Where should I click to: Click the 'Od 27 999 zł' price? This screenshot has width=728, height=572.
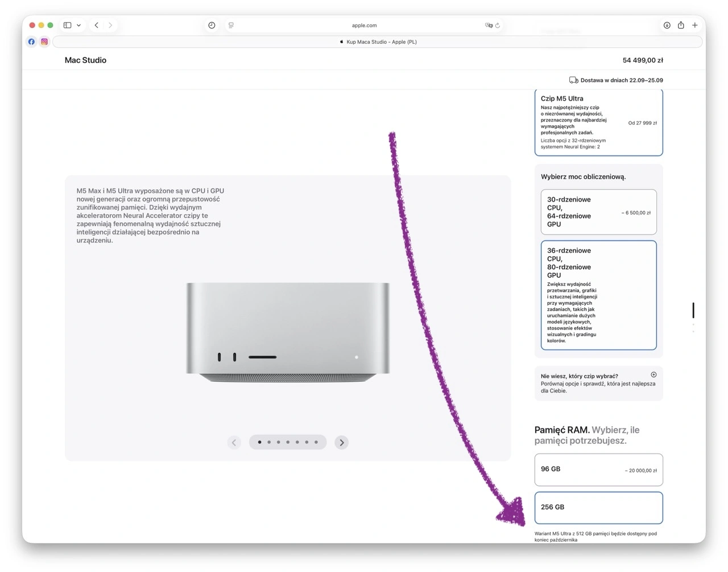point(642,123)
